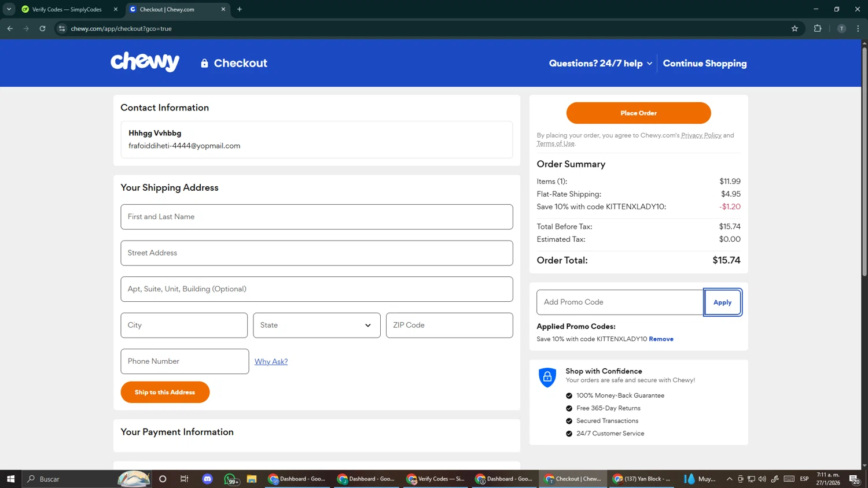This screenshot has width=868, height=488.
Task: Open Discord from the taskbar
Action: point(207,479)
